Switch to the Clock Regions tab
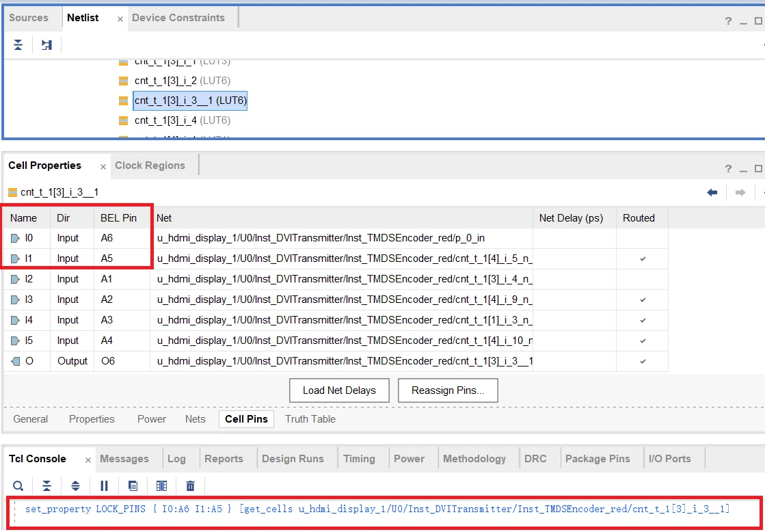 pos(150,165)
